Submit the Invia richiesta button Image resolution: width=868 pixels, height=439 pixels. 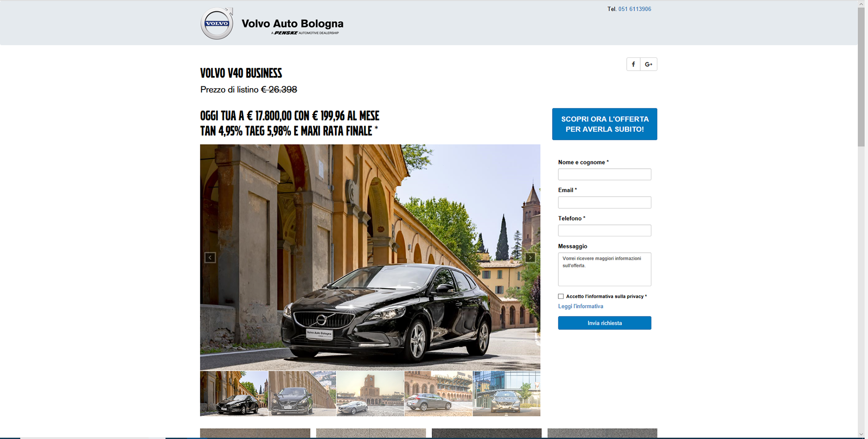[x=604, y=323]
